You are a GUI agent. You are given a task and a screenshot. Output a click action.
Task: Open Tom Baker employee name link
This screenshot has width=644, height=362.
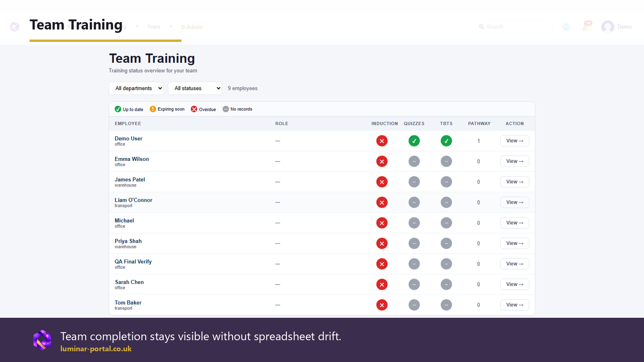[x=128, y=302]
